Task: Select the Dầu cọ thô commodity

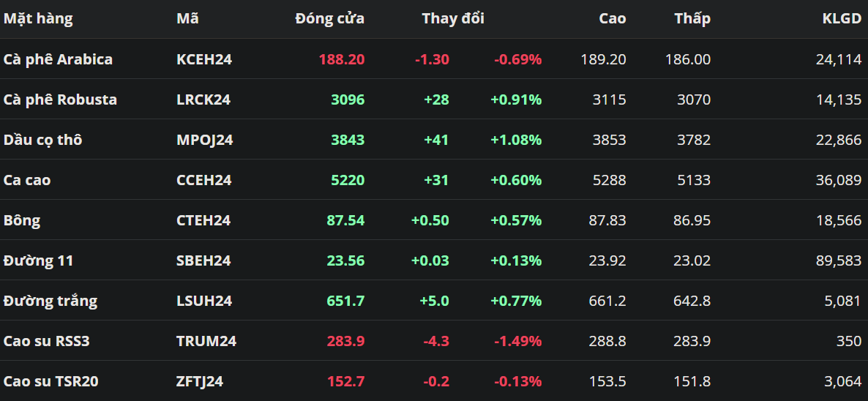Action: coord(42,140)
